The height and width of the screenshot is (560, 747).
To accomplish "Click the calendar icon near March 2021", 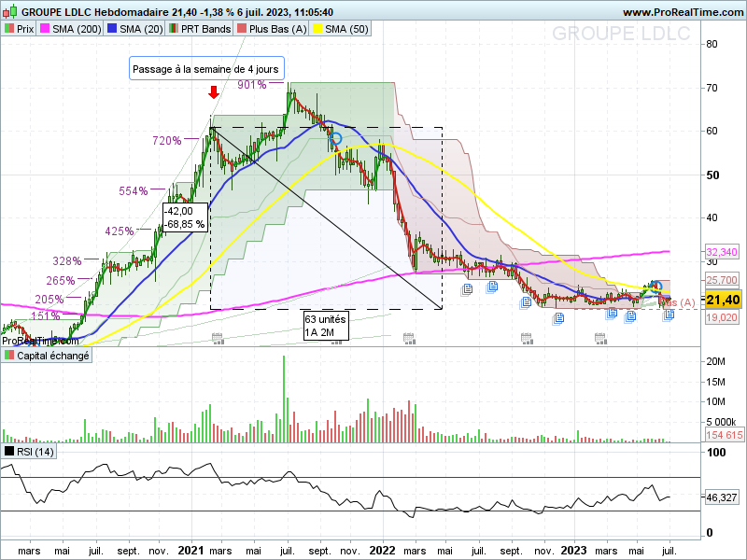I will (x=218, y=339).
